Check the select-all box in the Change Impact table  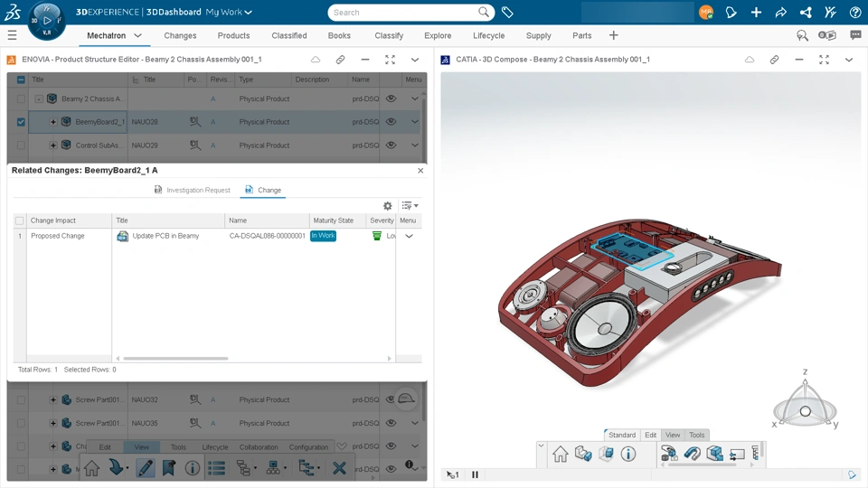click(x=19, y=221)
